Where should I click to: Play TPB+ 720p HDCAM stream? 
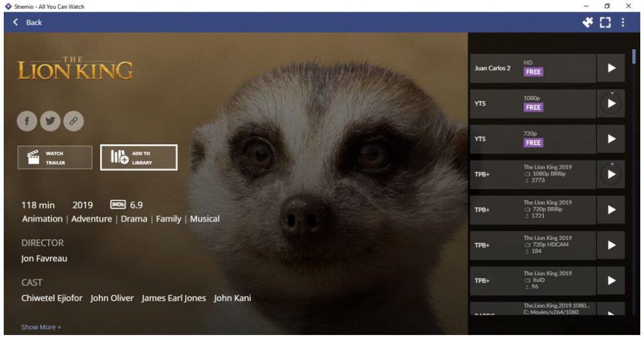[611, 245]
